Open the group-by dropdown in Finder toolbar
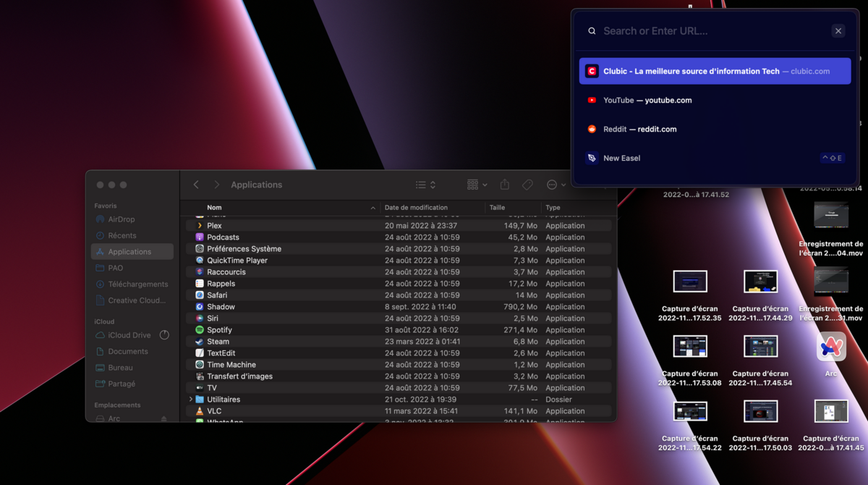Image resolution: width=868 pixels, height=485 pixels. [x=477, y=185]
